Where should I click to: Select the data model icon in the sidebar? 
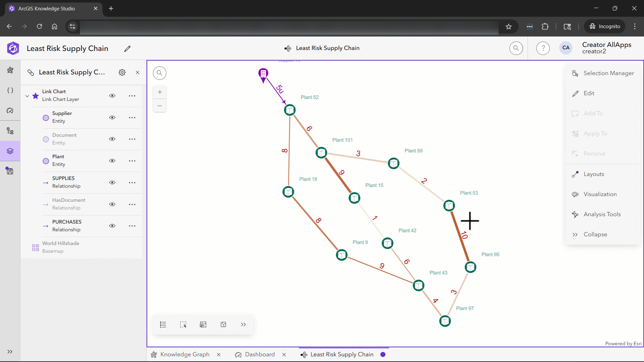tap(10, 131)
